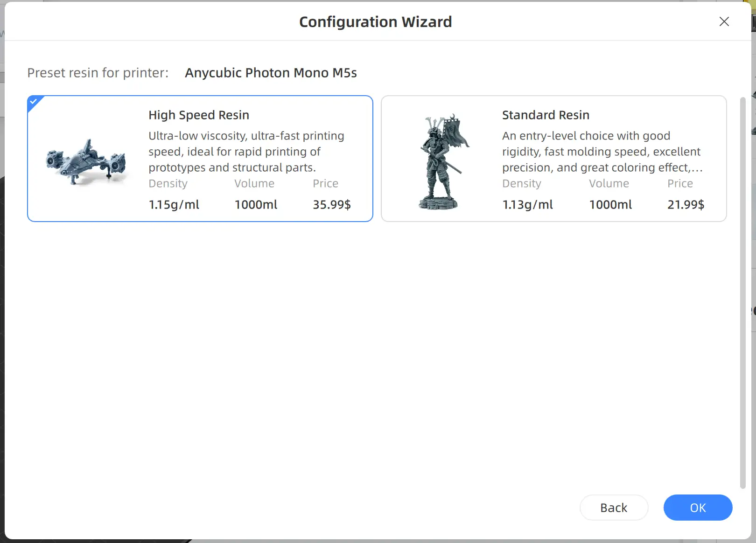
Task: Click the High Speed Resin description text
Action: (x=246, y=152)
